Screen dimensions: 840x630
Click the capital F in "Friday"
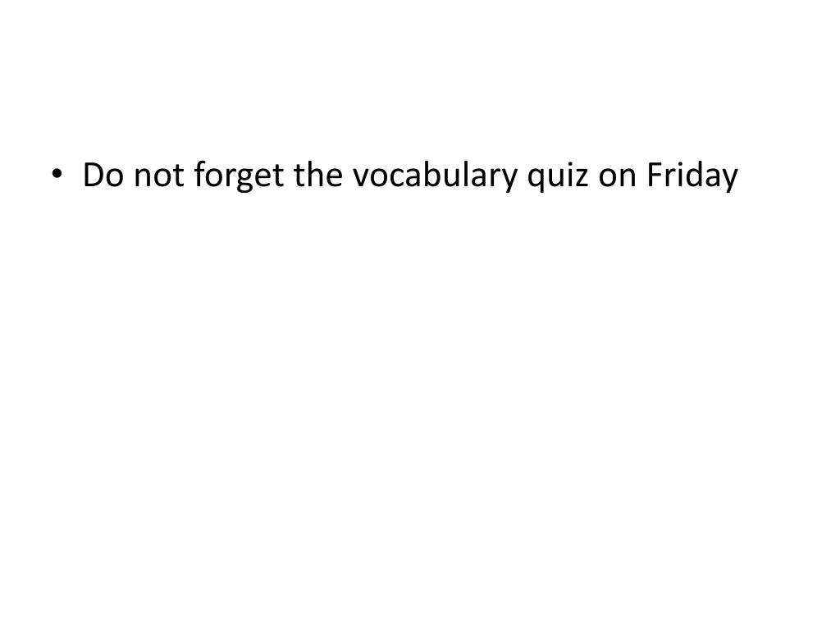(655, 175)
